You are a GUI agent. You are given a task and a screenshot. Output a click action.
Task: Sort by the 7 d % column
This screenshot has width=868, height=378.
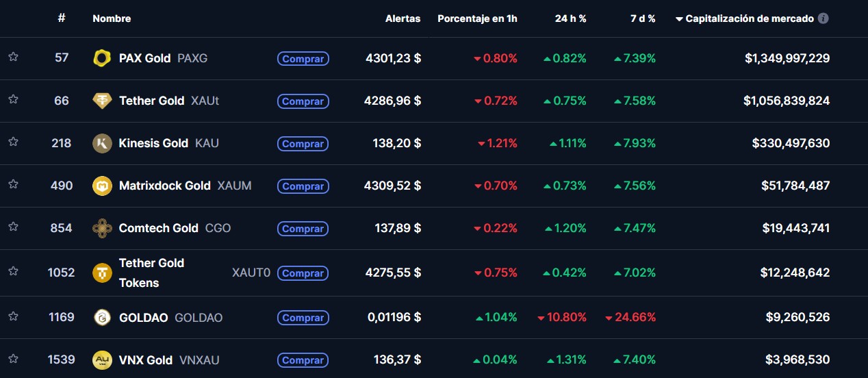(643, 18)
